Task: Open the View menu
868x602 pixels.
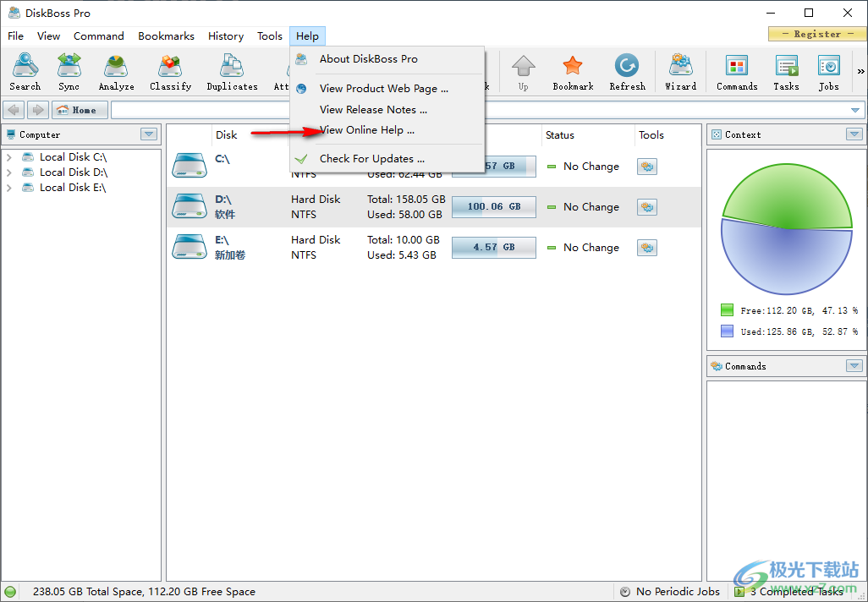Action: click(49, 36)
